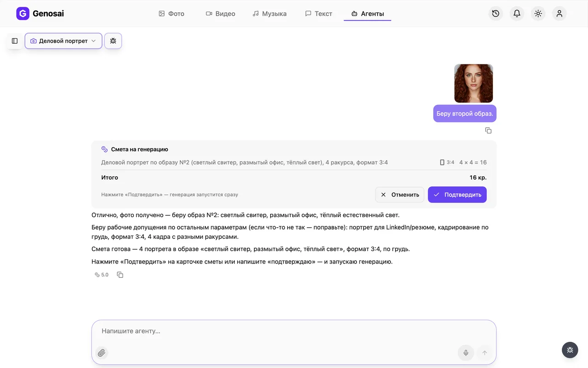588x368 pixels.
Task: Click the «16 кр.» total value
Action: point(478,178)
